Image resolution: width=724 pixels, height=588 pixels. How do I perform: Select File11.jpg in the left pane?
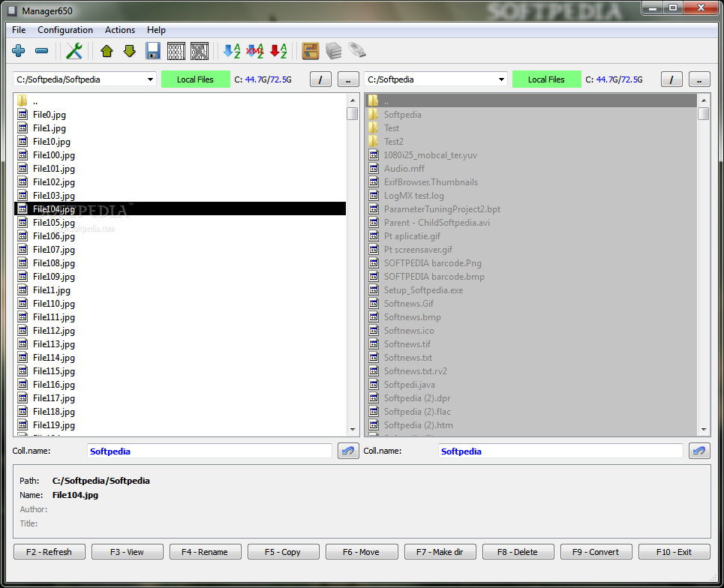(180, 289)
